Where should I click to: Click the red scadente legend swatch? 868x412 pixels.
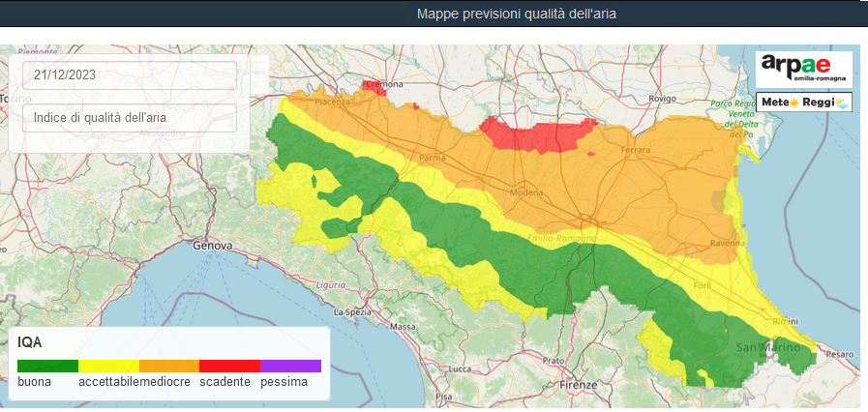click(x=229, y=366)
